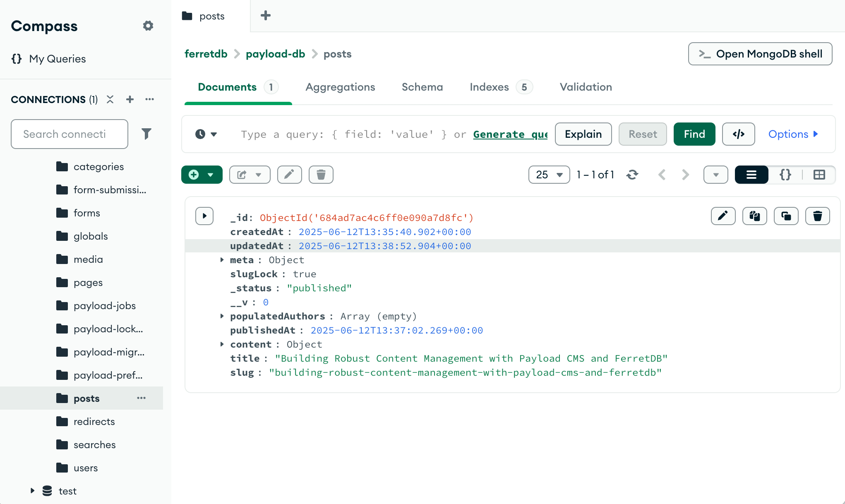Viewport: 845px width, 504px height.
Task: Switch to list view
Action: click(x=751, y=174)
